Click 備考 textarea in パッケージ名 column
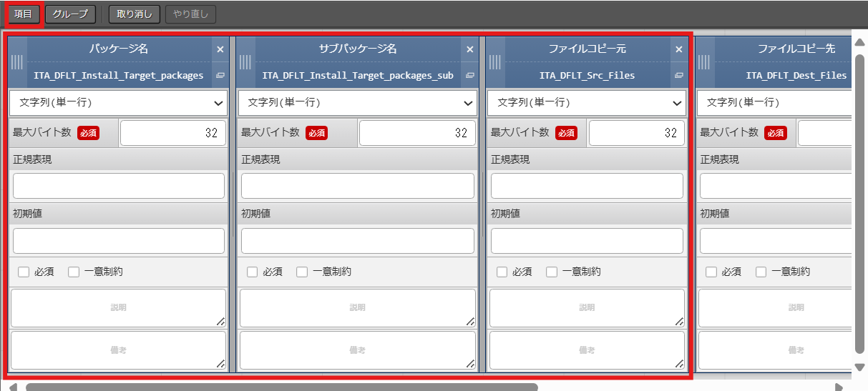The width and height of the screenshot is (868, 391). click(x=119, y=350)
